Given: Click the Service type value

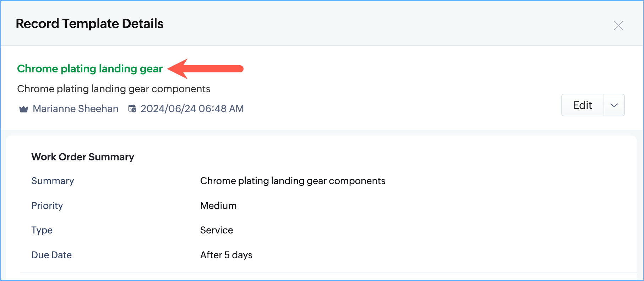Looking at the screenshot, I should tap(217, 230).
